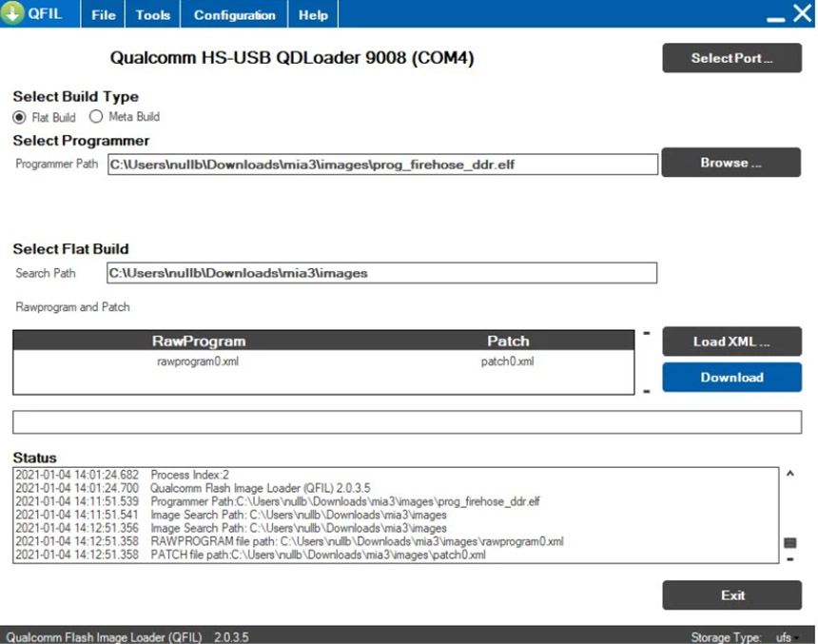Open the Configuration menu
The width and height of the screenshot is (818, 644).
click(x=234, y=15)
